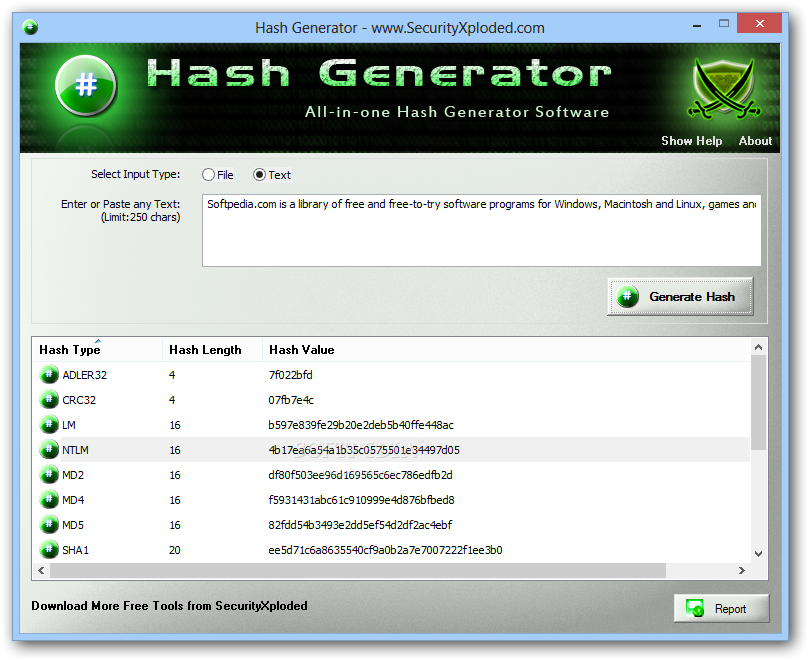Viewport: 809px width, 661px height.
Task: Click the CRC32 row hash icon
Action: click(x=49, y=399)
